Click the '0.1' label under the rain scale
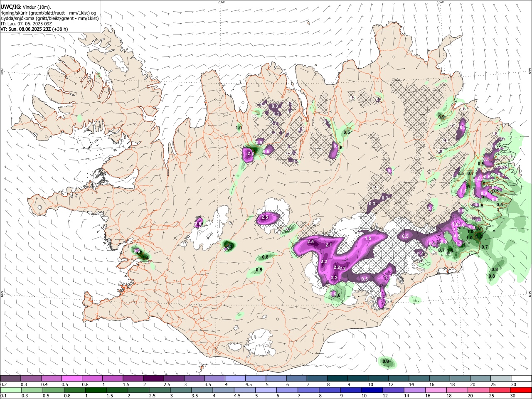Image resolution: width=532 pixels, height=399 pixels. [3, 396]
